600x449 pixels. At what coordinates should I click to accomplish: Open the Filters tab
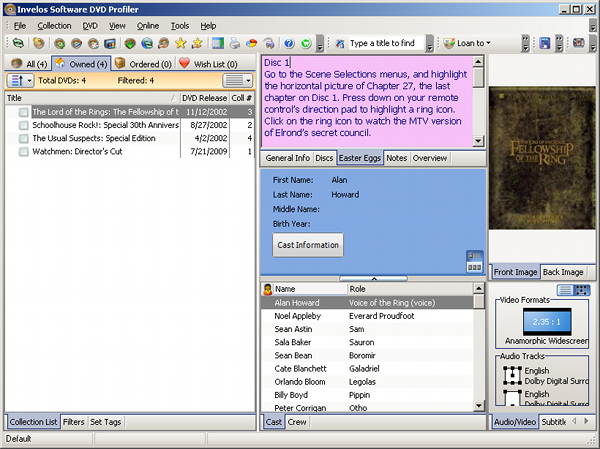(x=73, y=422)
